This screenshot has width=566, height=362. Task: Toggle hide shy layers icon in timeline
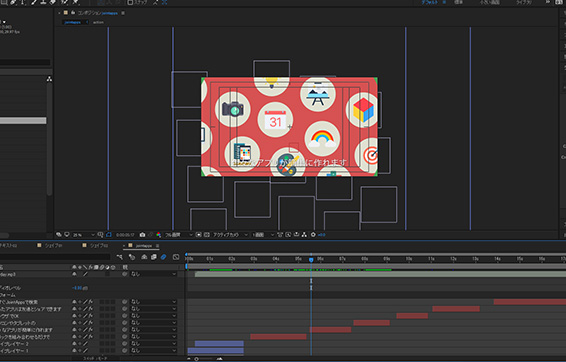144,257
